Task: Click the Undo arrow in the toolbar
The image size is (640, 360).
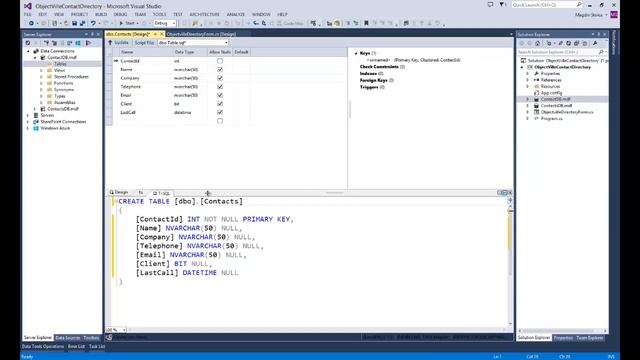Action: pyautogui.click(x=93, y=23)
